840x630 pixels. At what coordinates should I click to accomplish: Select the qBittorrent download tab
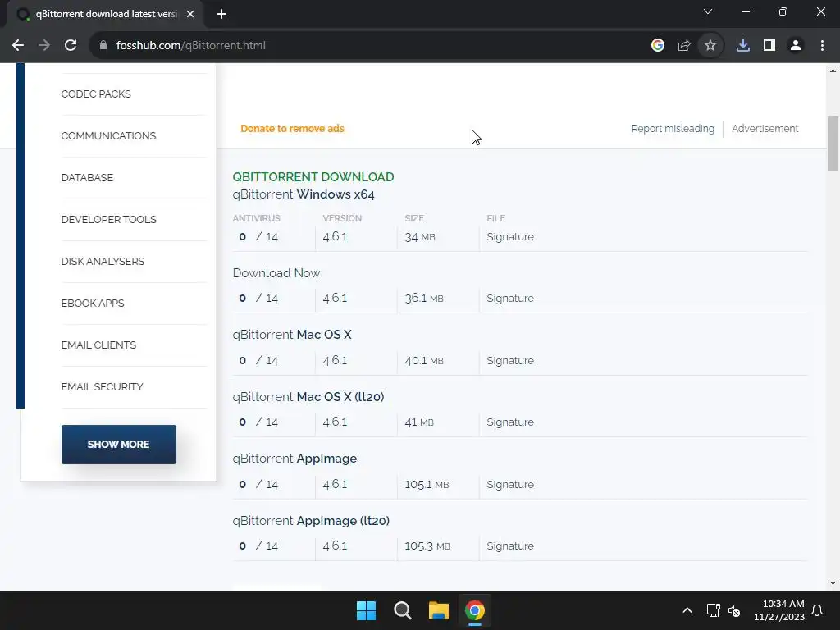coord(106,14)
